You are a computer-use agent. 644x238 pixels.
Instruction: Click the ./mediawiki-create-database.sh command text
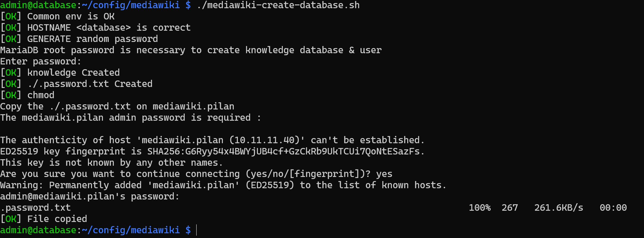click(x=278, y=5)
